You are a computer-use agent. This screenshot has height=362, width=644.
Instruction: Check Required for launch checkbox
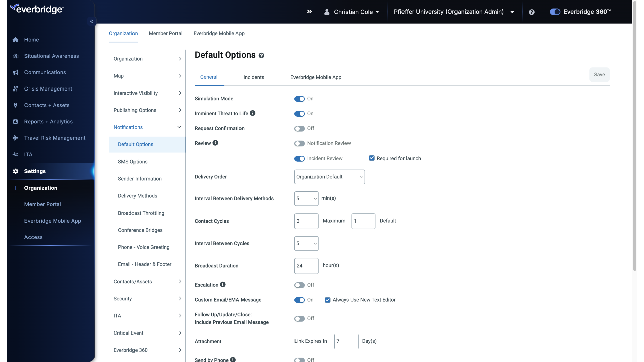pos(372,158)
